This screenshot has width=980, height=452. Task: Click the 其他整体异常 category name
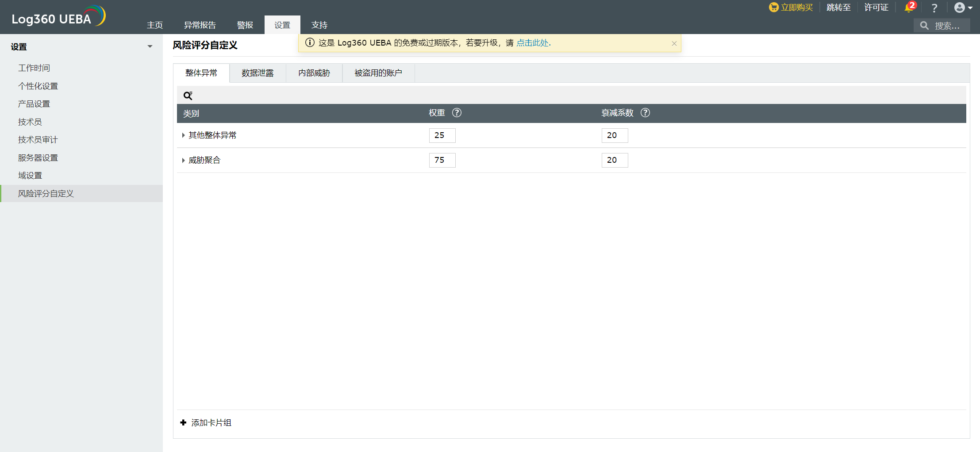(213, 135)
